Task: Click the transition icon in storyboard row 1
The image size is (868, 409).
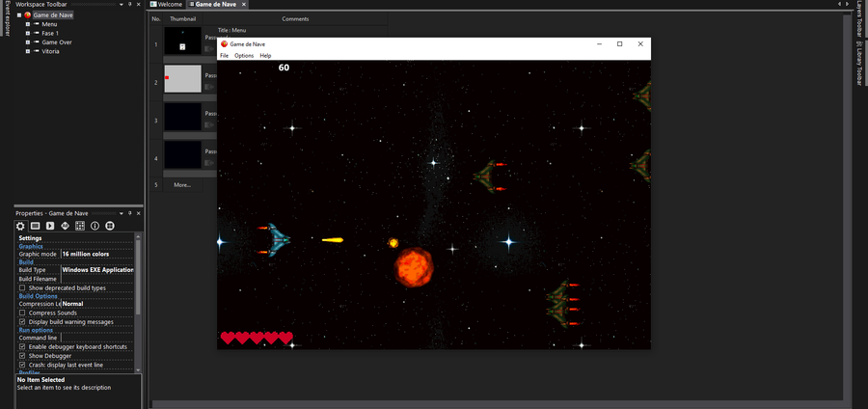Action: tap(209, 48)
